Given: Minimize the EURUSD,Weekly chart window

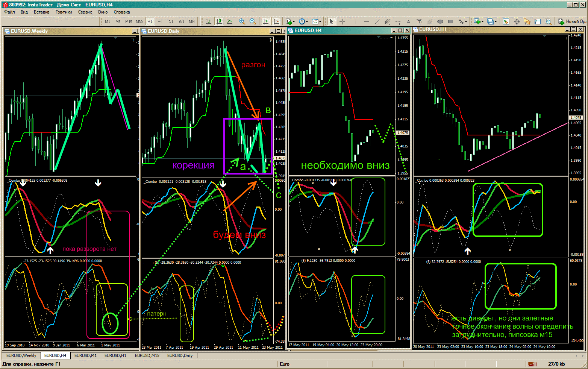Looking at the screenshot, I should pos(135,31).
